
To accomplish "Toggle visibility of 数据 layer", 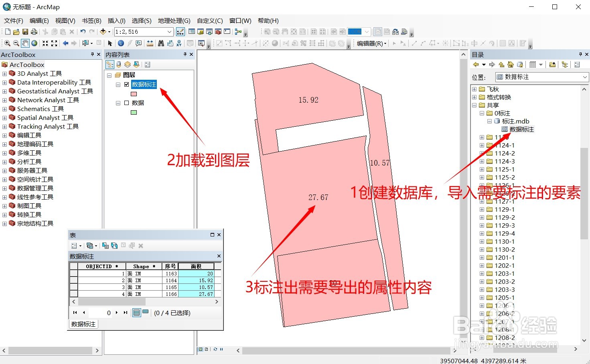I will click(126, 103).
